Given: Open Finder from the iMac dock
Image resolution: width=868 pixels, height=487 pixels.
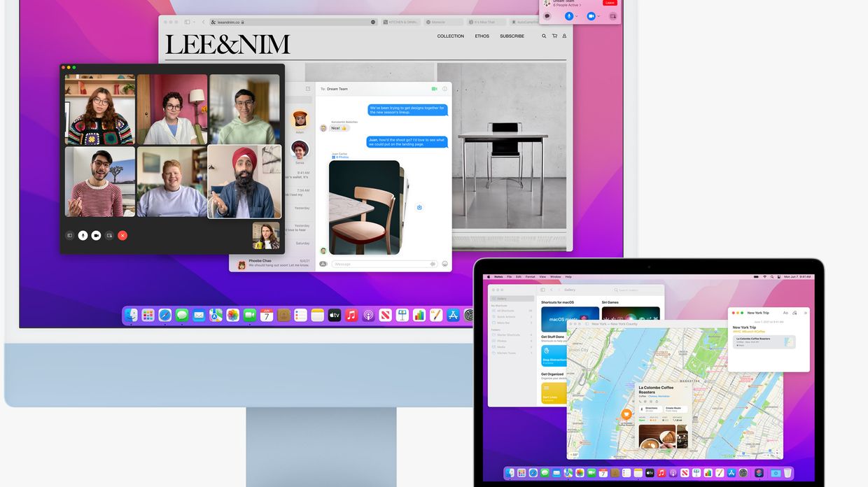Looking at the screenshot, I should pos(131,316).
